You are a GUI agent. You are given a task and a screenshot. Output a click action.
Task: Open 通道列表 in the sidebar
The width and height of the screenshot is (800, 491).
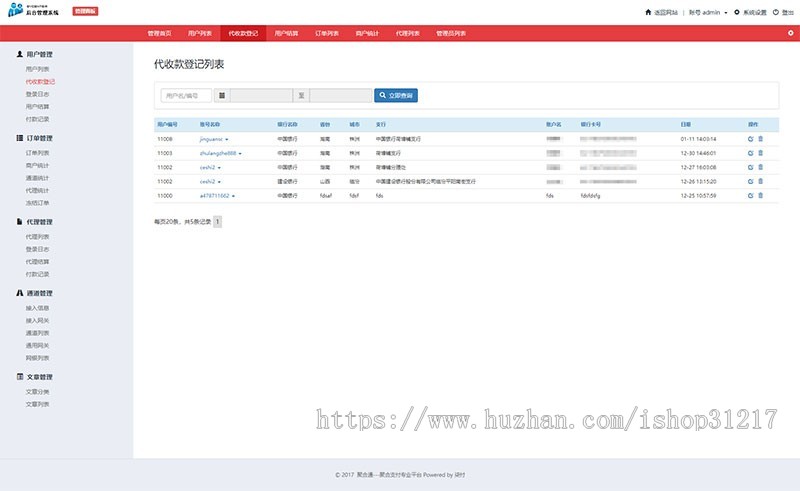click(x=37, y=333)
